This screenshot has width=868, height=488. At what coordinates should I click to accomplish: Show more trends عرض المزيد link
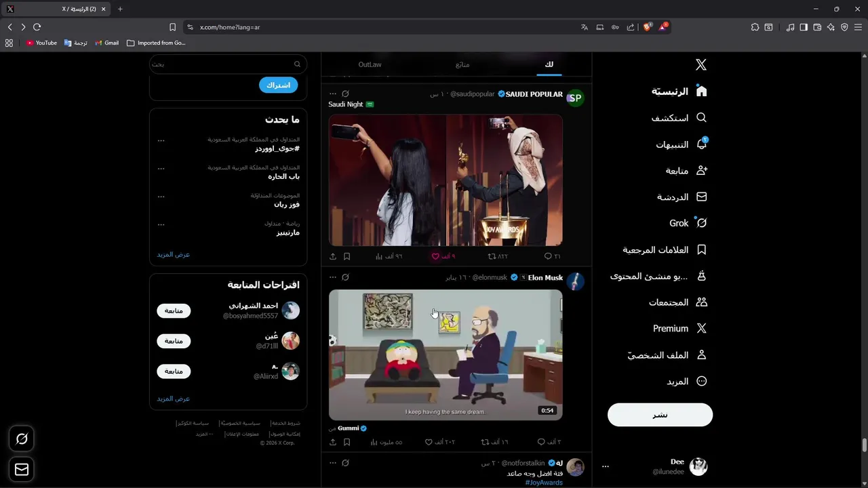pyautogui.click(x=174, y=254)
